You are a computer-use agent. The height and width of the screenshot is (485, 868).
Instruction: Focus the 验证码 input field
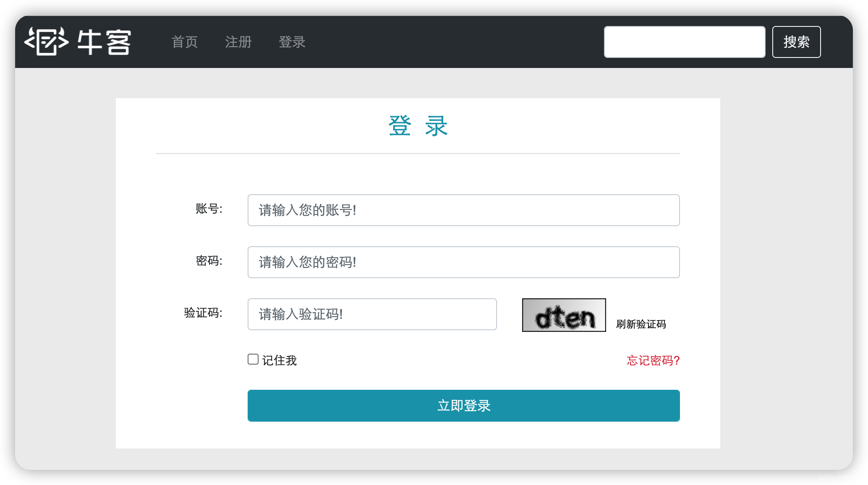coord(372,314)
